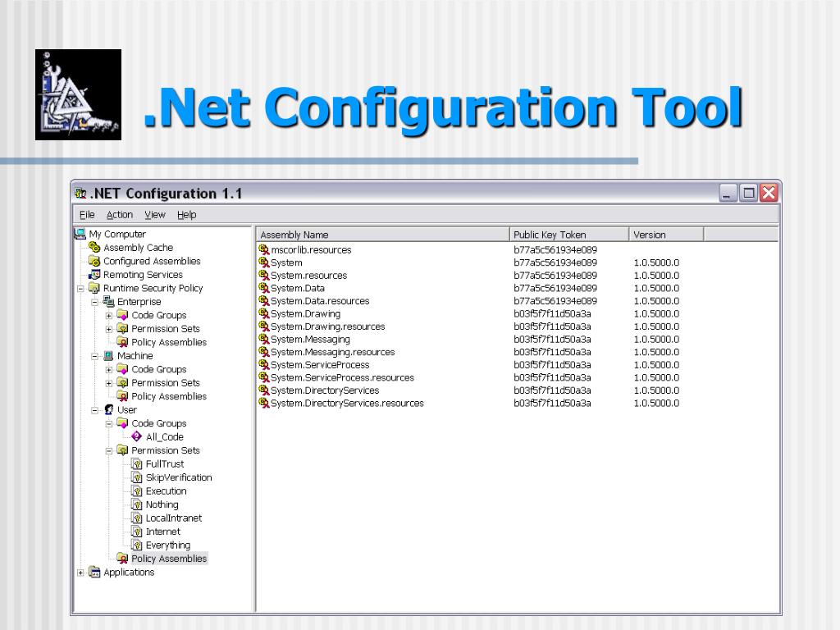Collapse Permission Sets under User

pyautogui.click(x=109, y=450)
